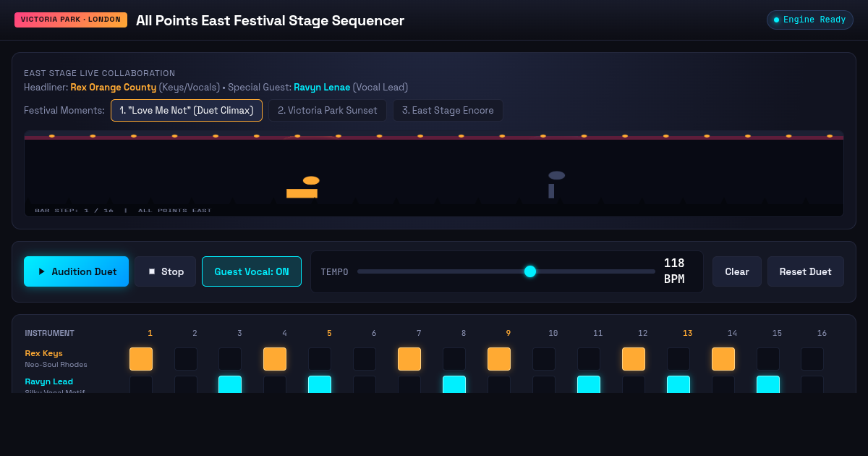Click the "Ravyn Lead" instrument label
868x456 pixels.
[48, 381]
